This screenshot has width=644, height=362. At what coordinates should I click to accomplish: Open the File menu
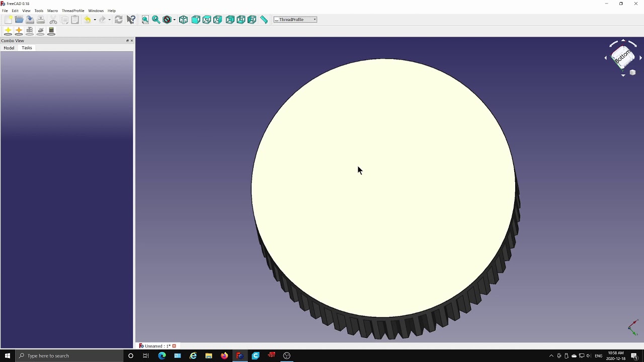[x=5, y=11]
